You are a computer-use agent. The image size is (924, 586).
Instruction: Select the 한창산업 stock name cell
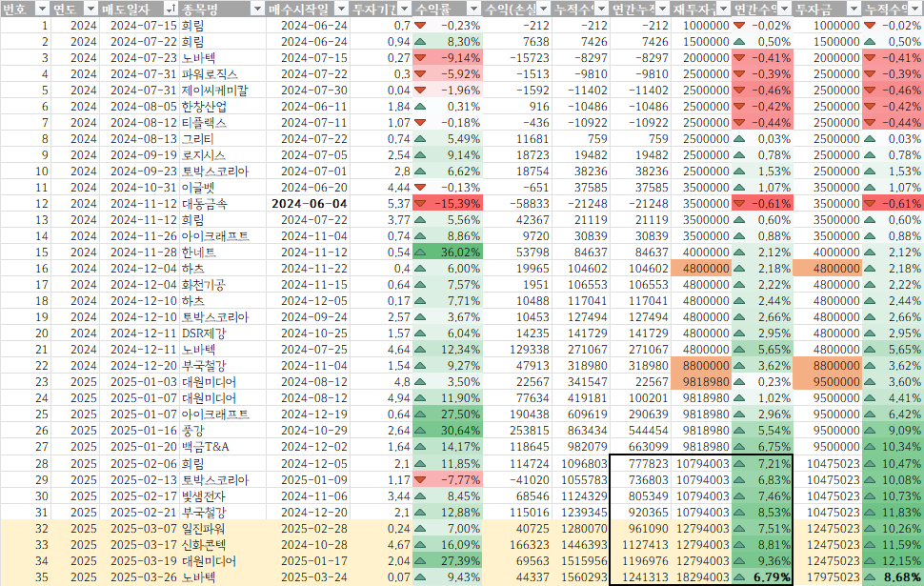pos(222,107)
